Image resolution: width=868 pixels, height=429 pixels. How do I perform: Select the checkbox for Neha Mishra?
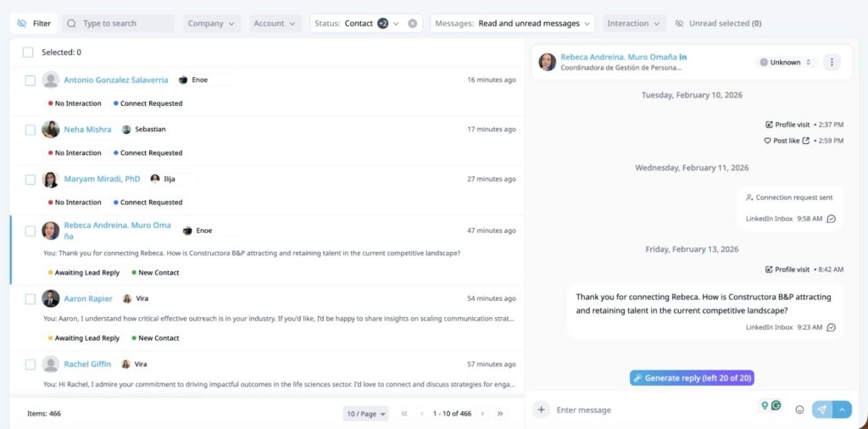pyautogui.click(x=31, y=130)
